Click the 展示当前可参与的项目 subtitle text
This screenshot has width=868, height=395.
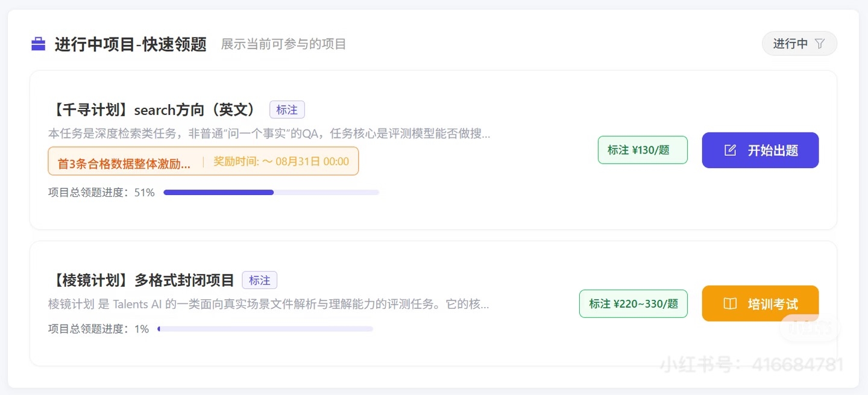point(283,44)
